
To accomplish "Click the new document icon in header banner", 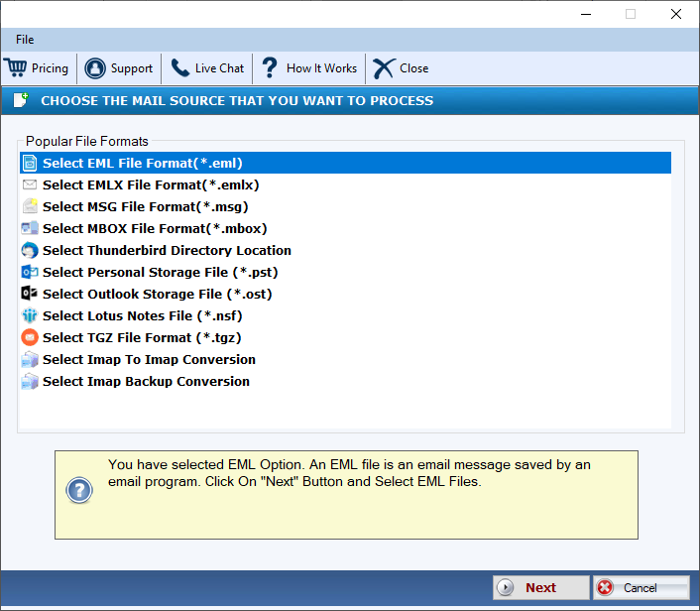I will pyautogui.click(x=21, y=100).
